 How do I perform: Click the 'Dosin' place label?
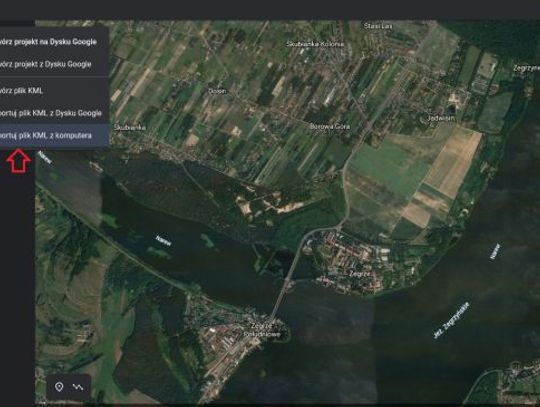tap(218, 91)
